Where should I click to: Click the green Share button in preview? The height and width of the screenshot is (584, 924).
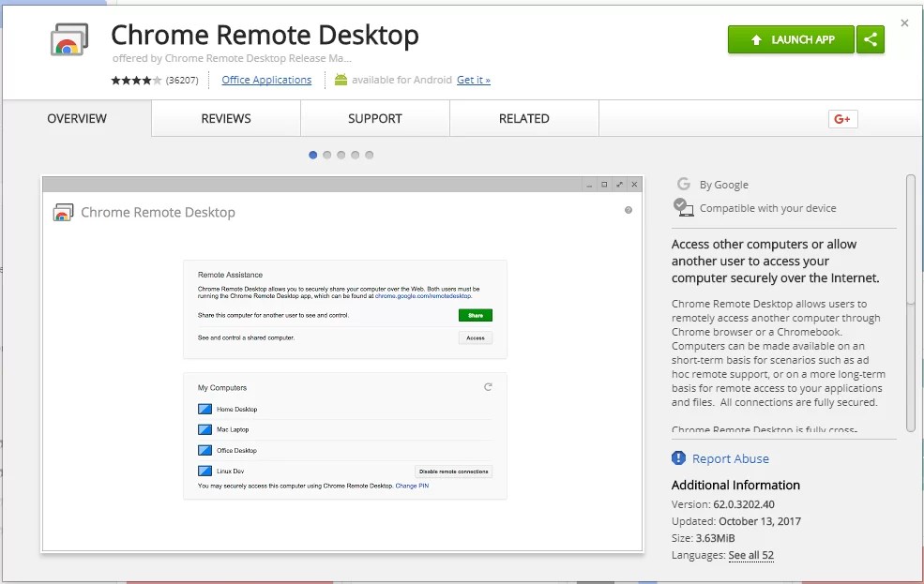click(x=475, y=316)
